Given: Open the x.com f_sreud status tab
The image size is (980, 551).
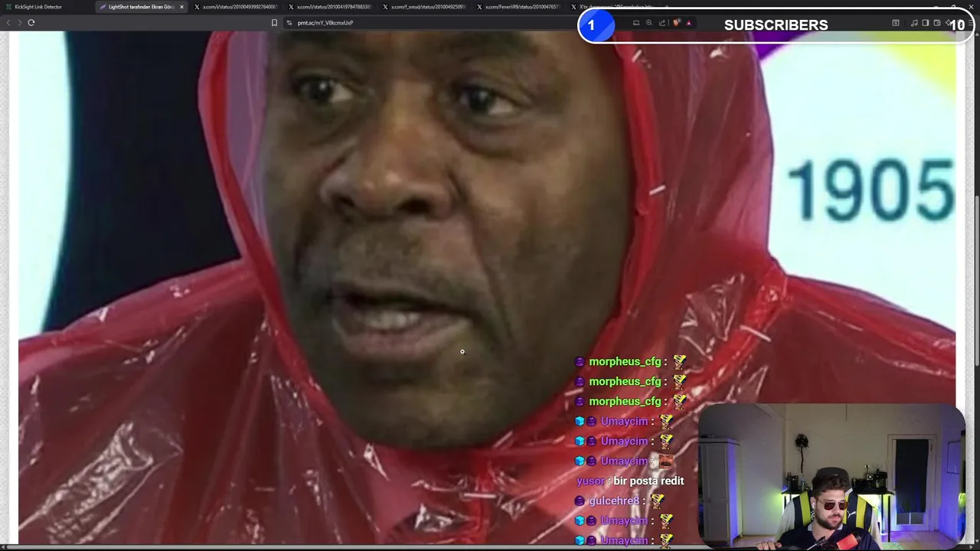Looking at the screenshot, I should [x=426, y=7].
